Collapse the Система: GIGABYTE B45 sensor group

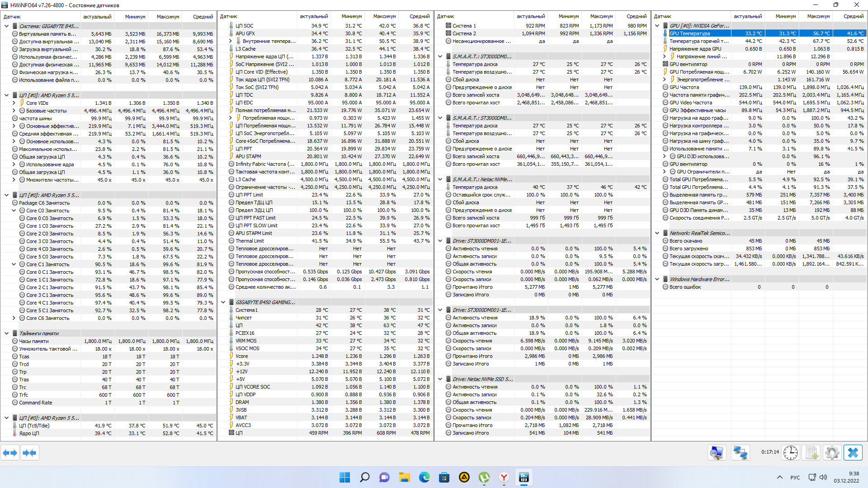[6, 26]
